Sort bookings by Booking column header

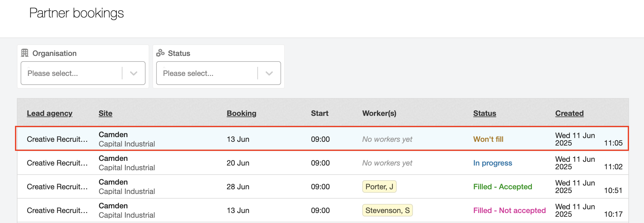coord(241,113)
